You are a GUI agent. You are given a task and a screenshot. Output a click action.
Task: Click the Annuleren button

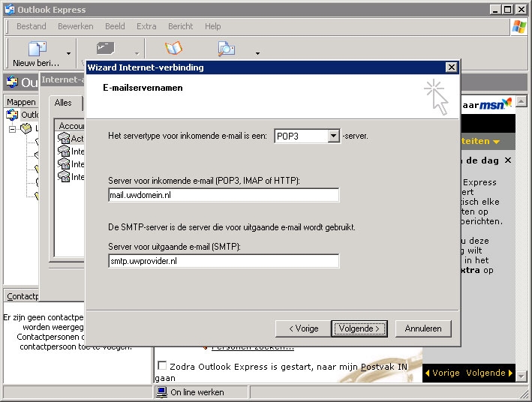coord(423,328)
